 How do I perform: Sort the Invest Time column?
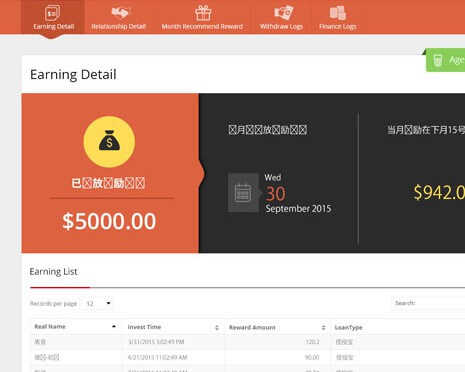click(217, 327)
